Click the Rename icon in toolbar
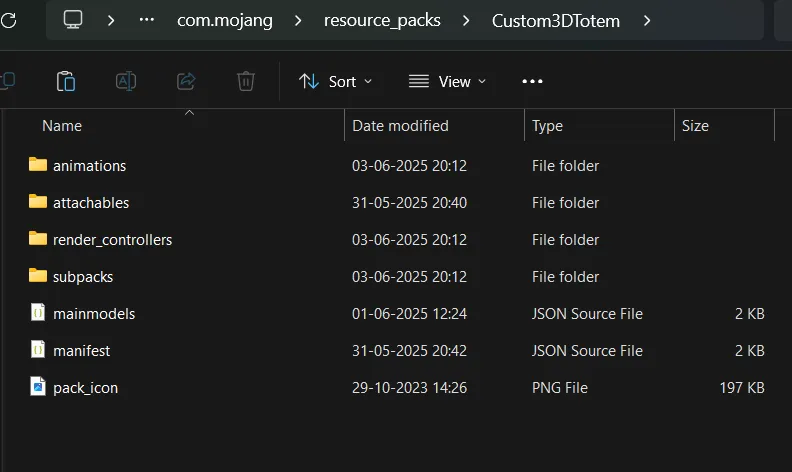 coord(126,81)
